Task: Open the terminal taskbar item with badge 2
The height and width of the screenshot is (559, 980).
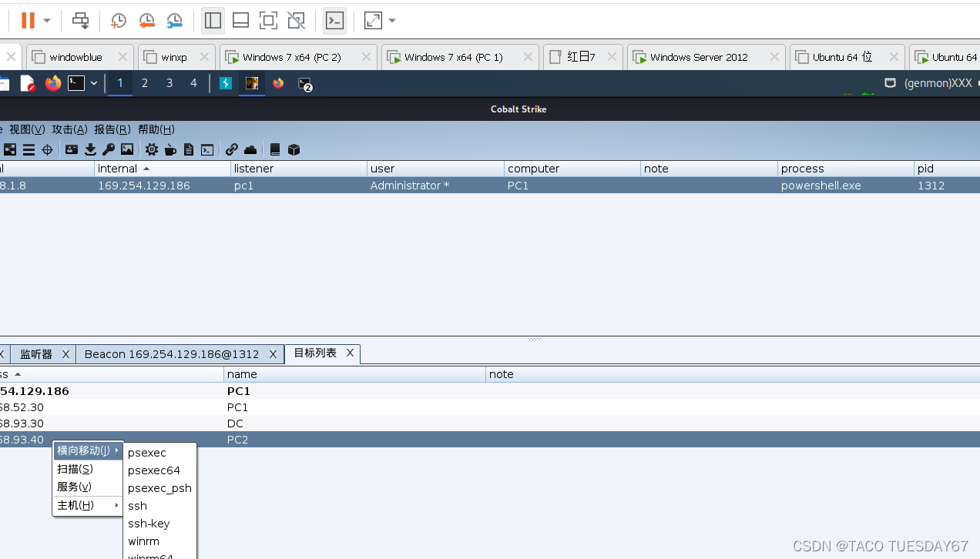Action: pos(305,84)
